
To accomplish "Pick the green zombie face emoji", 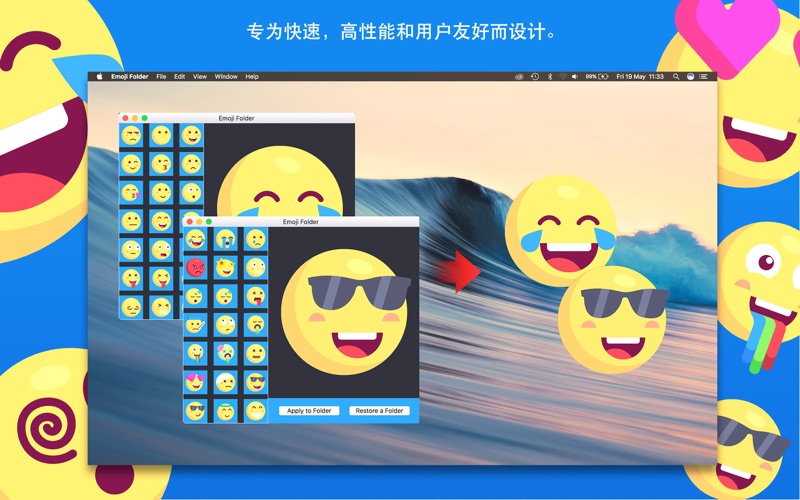I will (x=225, y=353).
